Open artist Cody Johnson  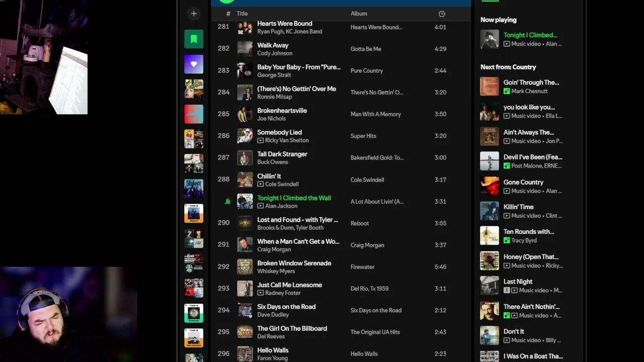tap(275, 53)
